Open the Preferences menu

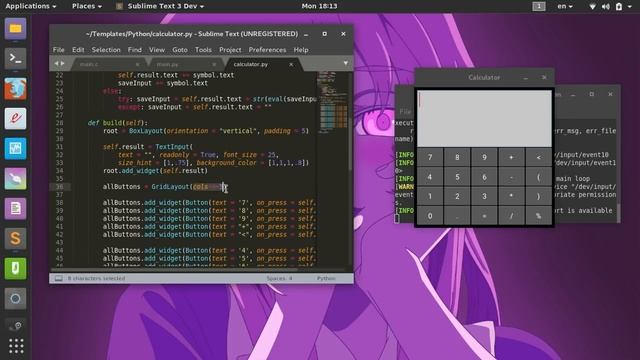(267, 50)
